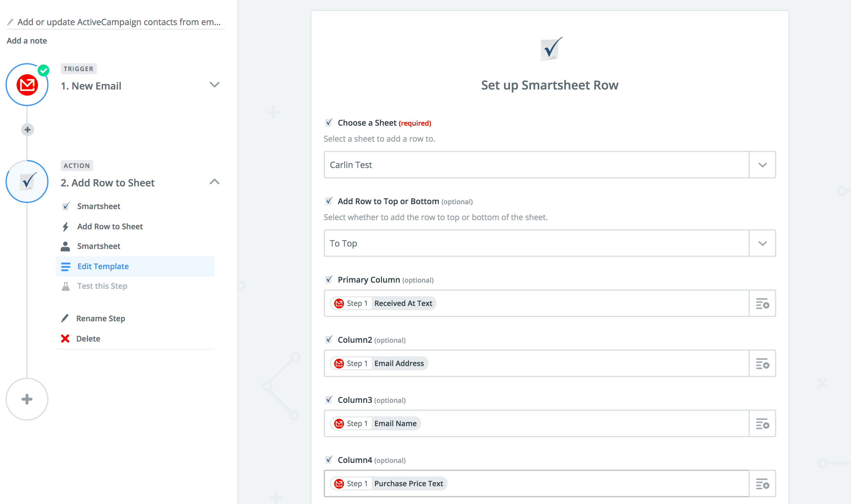Click the green check badge on the trigger
The width and height of the screenshot is (851, 504).
click(44, 71)
